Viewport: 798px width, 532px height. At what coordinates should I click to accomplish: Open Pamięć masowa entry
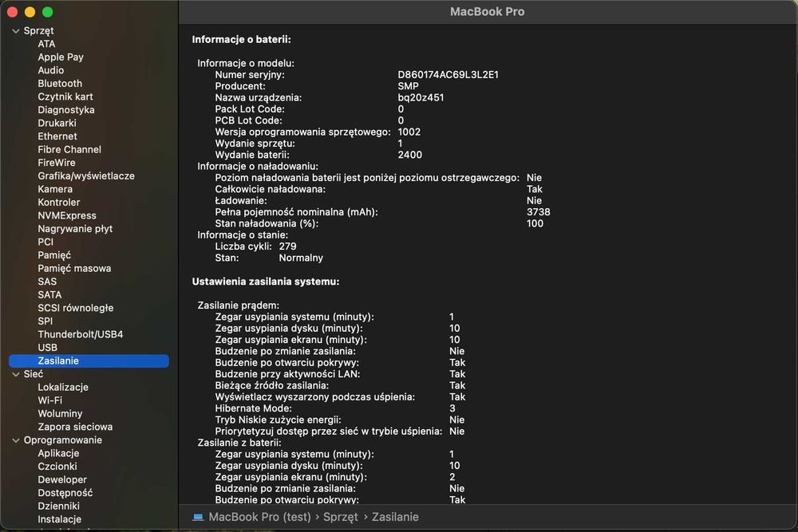click(x=74, y=269)
